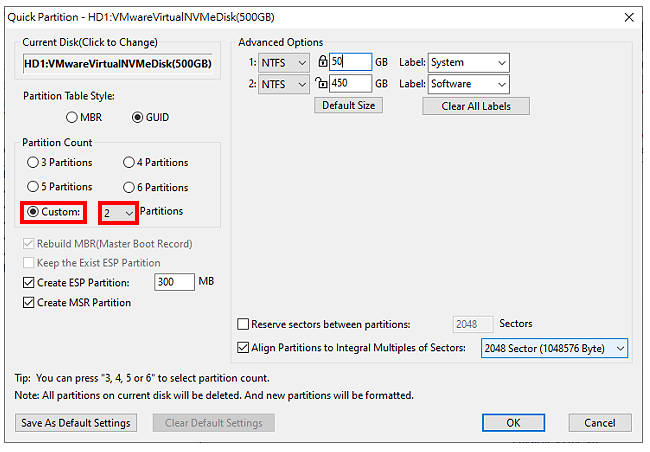
Task: Choose 3 Partitions option
Action: click(60, 162)
